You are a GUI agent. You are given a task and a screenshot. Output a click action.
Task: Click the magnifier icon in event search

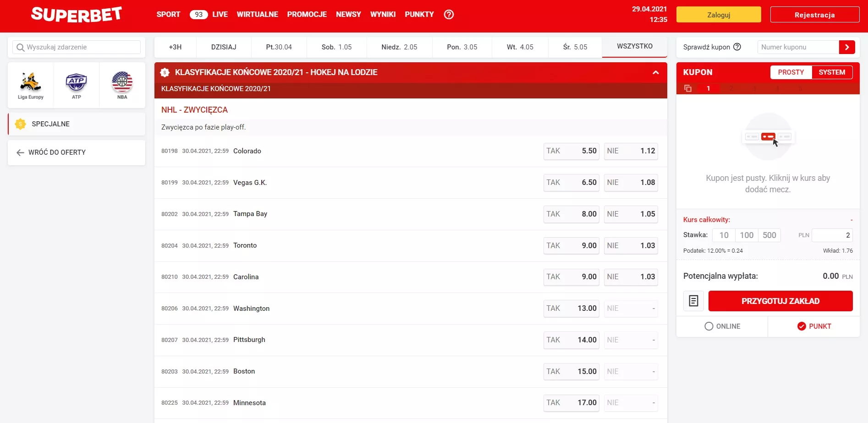[20, 47]
